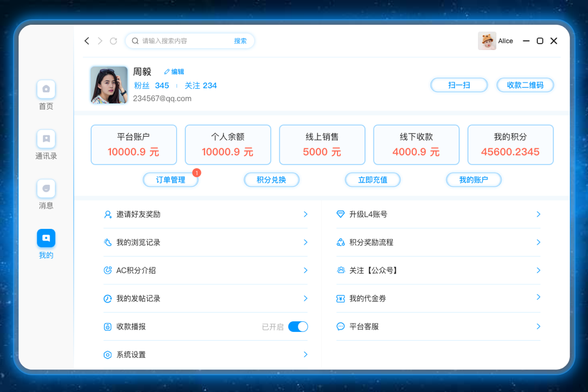Open the 系统设置 label
Image resolution: width=588 pixels, height=392 pixels.
131,355
